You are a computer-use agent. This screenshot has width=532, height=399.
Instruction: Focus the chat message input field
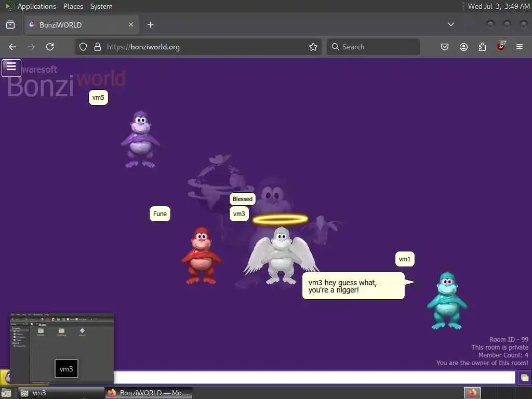[314, 377]
